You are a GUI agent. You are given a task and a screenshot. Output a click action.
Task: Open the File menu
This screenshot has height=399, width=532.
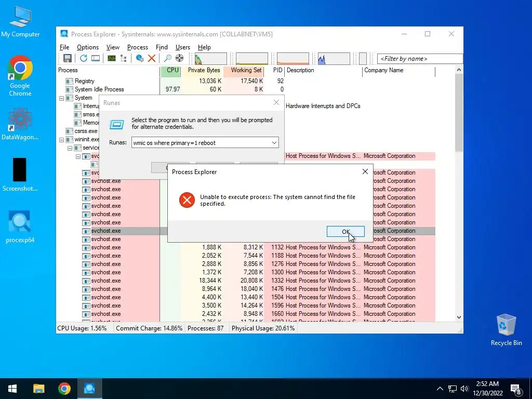coord(64,47)
